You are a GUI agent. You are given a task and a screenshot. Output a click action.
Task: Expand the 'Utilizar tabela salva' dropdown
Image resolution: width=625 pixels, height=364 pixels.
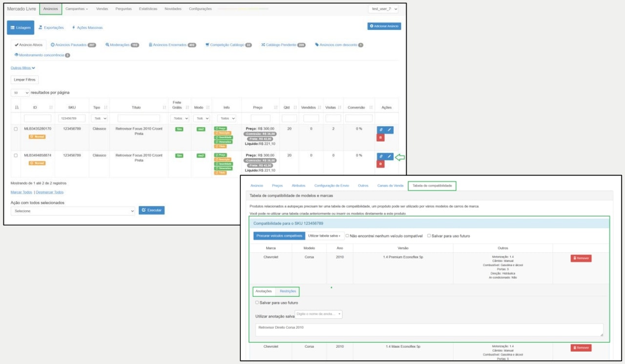point(324,236)
